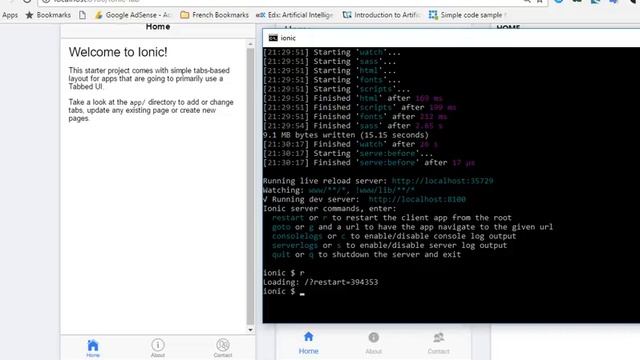Click the scroll down arrow in left preview
Screen dimensions: 640x360
(x=250, y=330)
